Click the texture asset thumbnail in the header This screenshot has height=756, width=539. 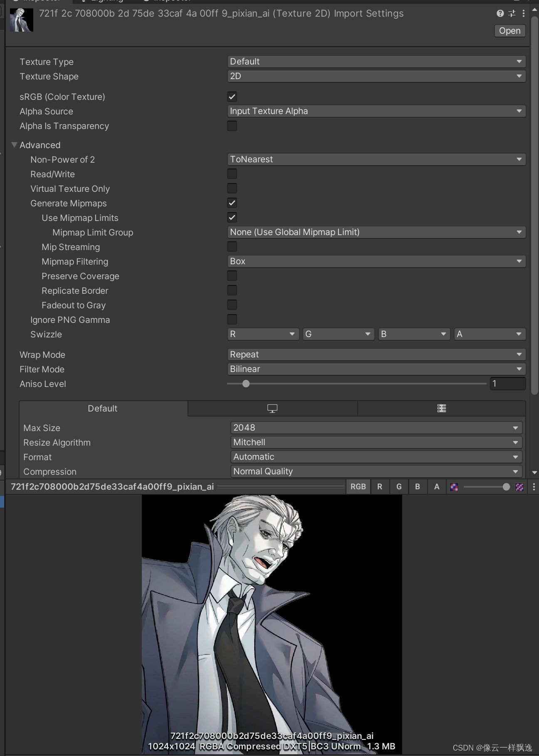[22, 20]
